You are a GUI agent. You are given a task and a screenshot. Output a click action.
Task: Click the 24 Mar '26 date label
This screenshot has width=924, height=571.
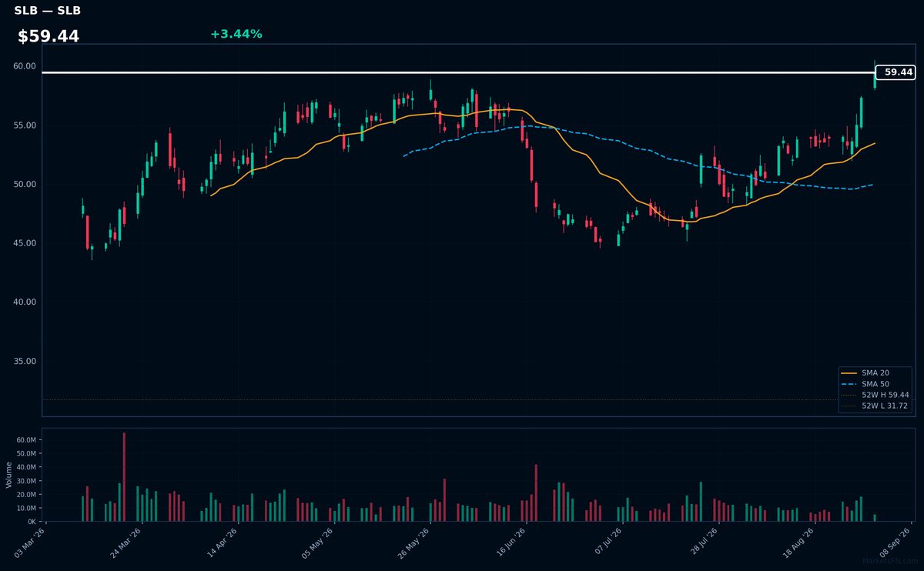pyautogui.click(x=126, y=543)
